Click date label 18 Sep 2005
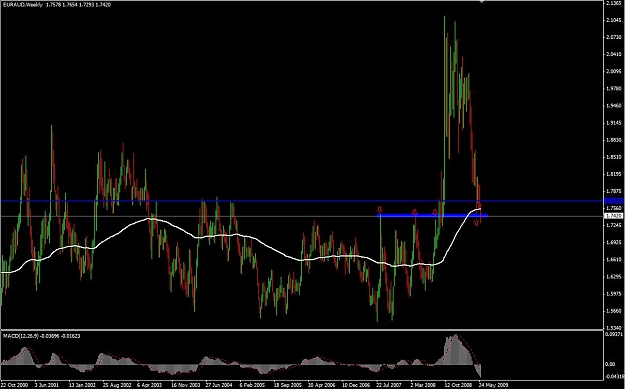The height and width of the screenshot is (389, 625). pos(287,385)
